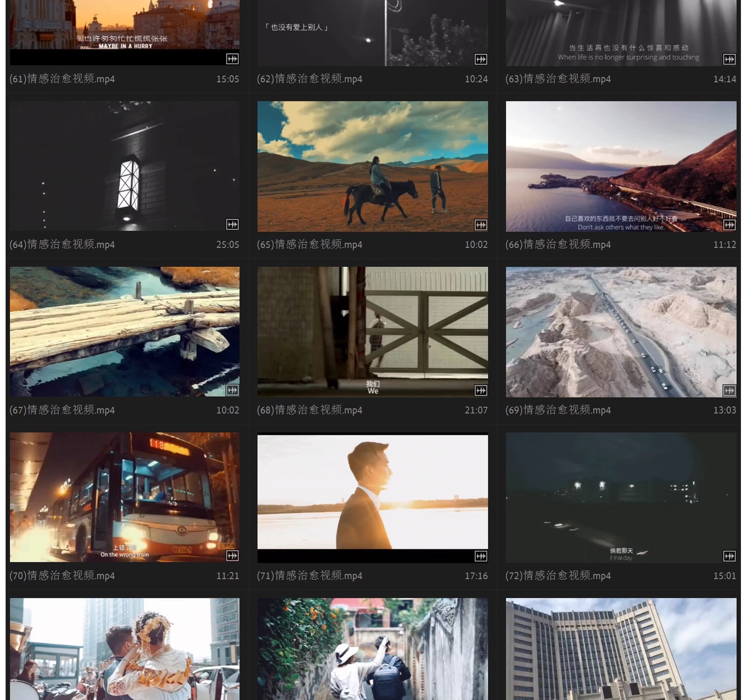The height and width of the screenshot is (700, 747).
Task: Select the alley couple with white hat thumbnail
Action: pyautogui.click(x=373, y=649)
